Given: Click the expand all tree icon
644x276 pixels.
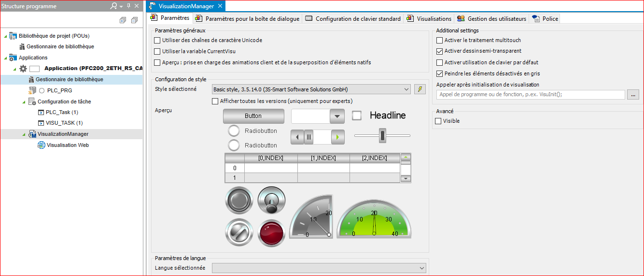Looking at the screenshot, I should [123, 20].
